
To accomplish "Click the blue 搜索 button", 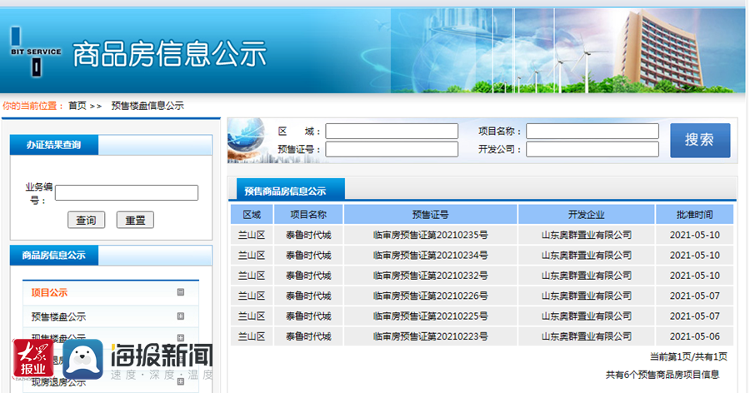I will [x=700, y=140].
